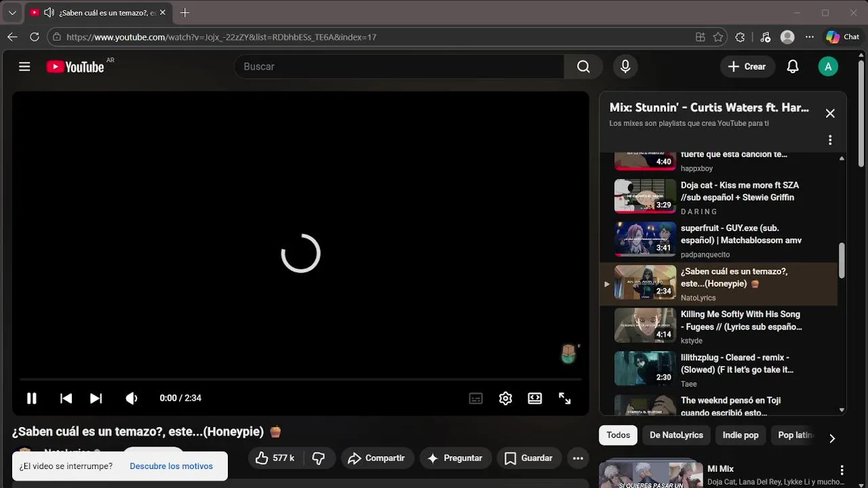
Task: Open the Mi Mix video thumbnail
Action: [650, 474]
